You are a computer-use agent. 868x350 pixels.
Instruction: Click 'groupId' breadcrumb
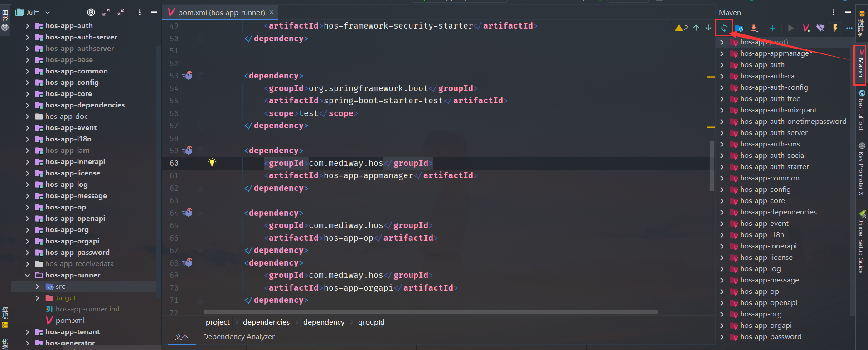coord(371,322)
